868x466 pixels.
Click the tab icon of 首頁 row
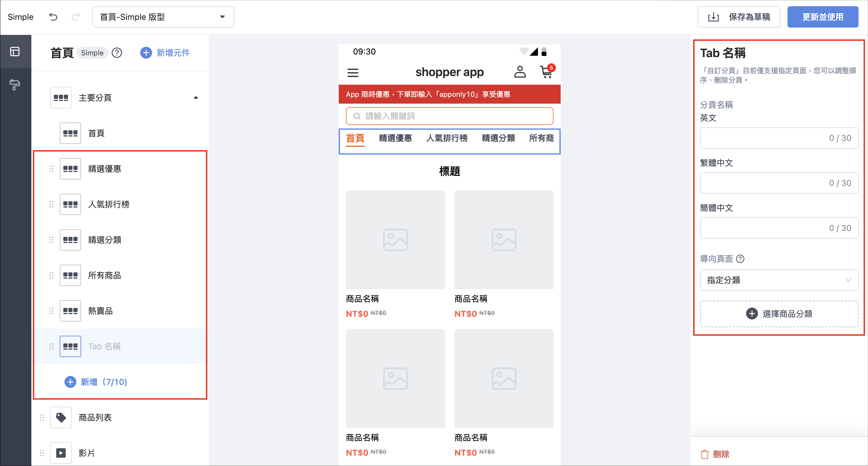pyautogui.click(x=70, y=133)
